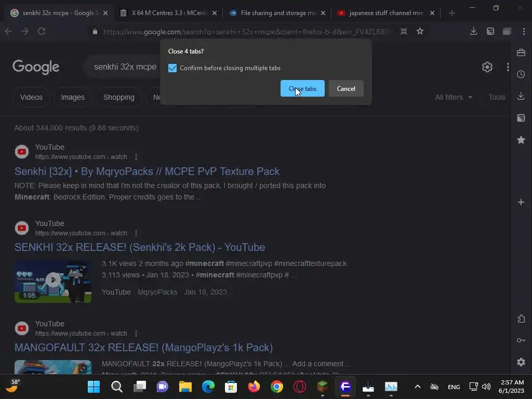Filter results by Images
The width and height of the screenshot is (532, 399).
(x=73, y=97)
